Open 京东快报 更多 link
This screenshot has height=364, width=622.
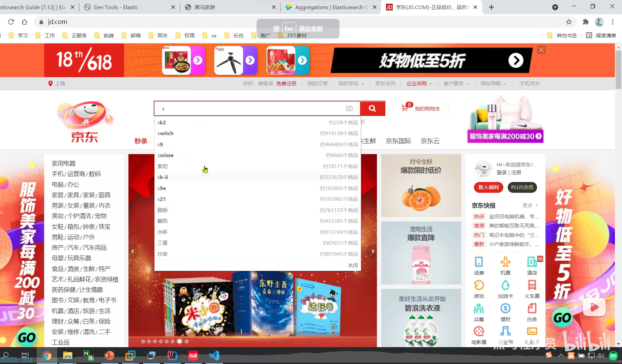point(530,205)
